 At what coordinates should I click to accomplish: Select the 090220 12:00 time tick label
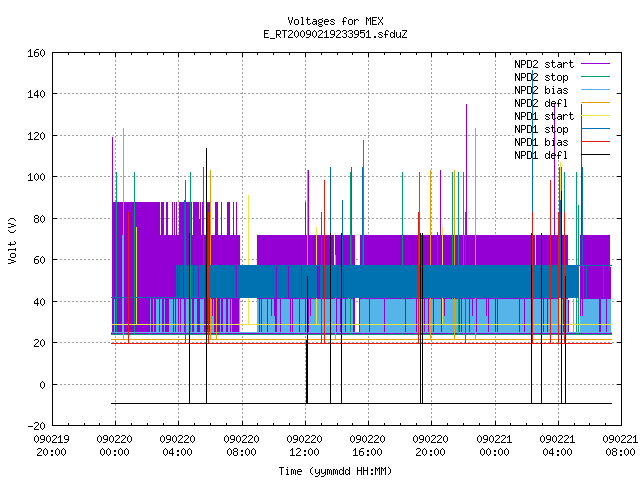(304, 445)
